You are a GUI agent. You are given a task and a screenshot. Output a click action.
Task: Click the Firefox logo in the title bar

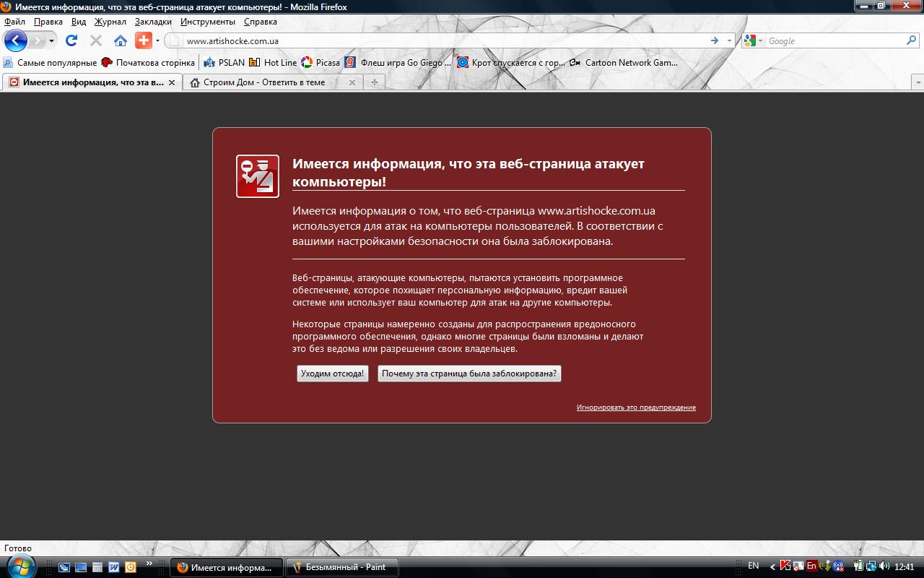tap(6, 7)
